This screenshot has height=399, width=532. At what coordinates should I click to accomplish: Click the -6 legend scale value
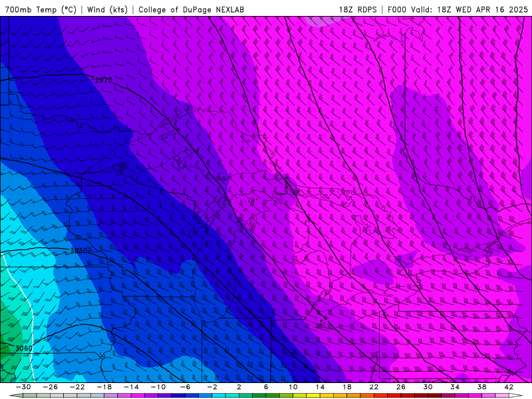186,387
